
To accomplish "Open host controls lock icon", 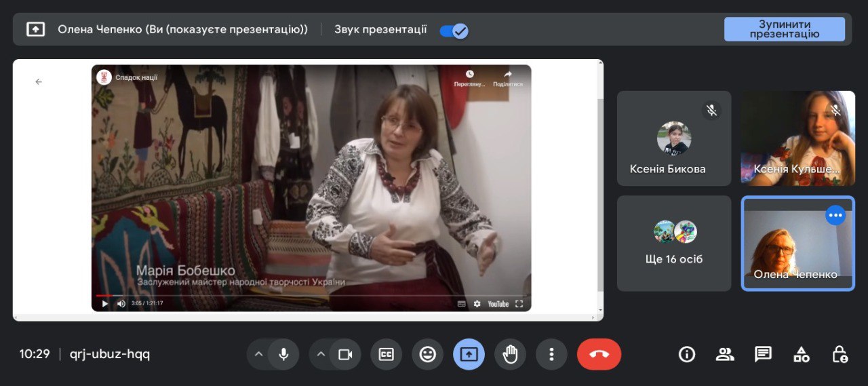I will coord(840,354).
